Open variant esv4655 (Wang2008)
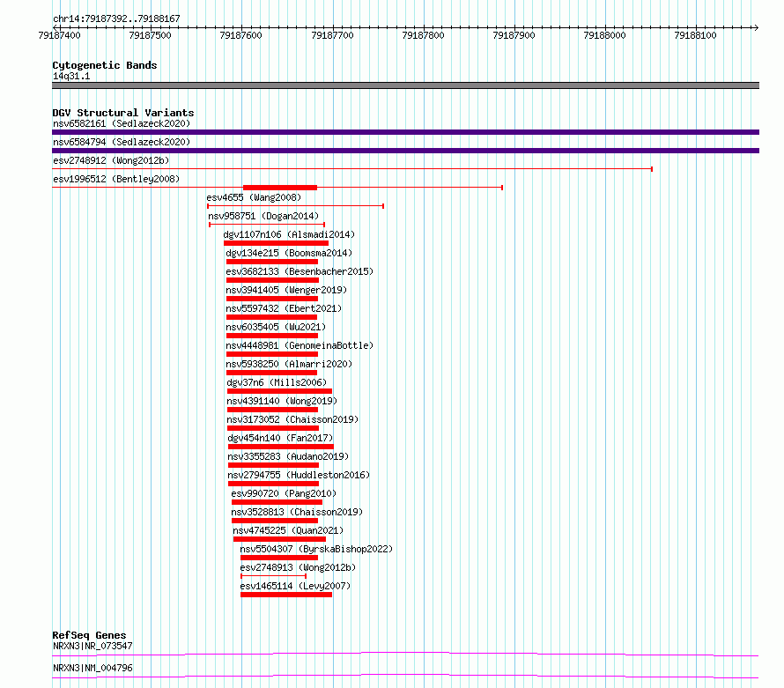 tap(254, 197)
